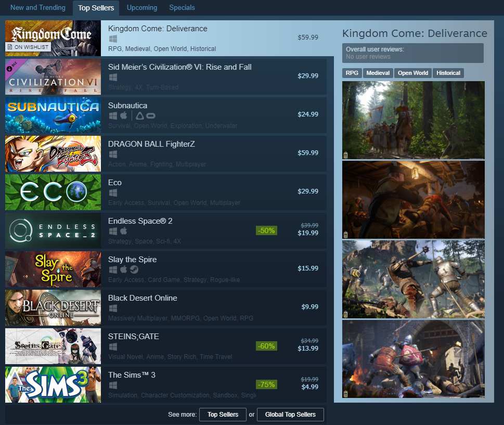Click the Overall user reviews box
The height and width of the screenshot is (425, 504).
(x=412, y=53)
